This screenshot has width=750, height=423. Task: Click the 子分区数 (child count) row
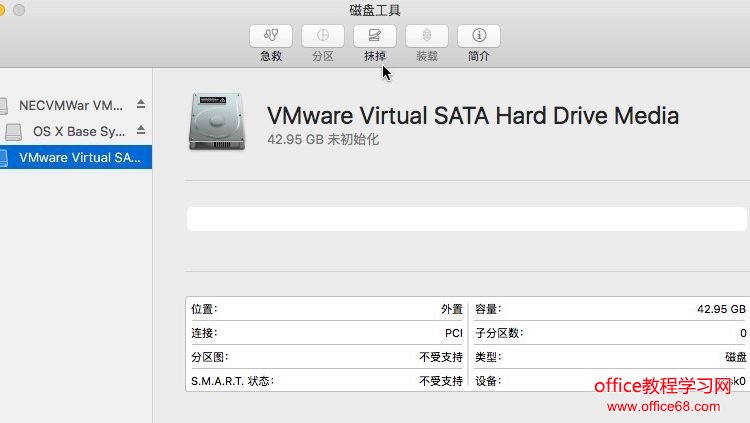[x=610, y=333]
